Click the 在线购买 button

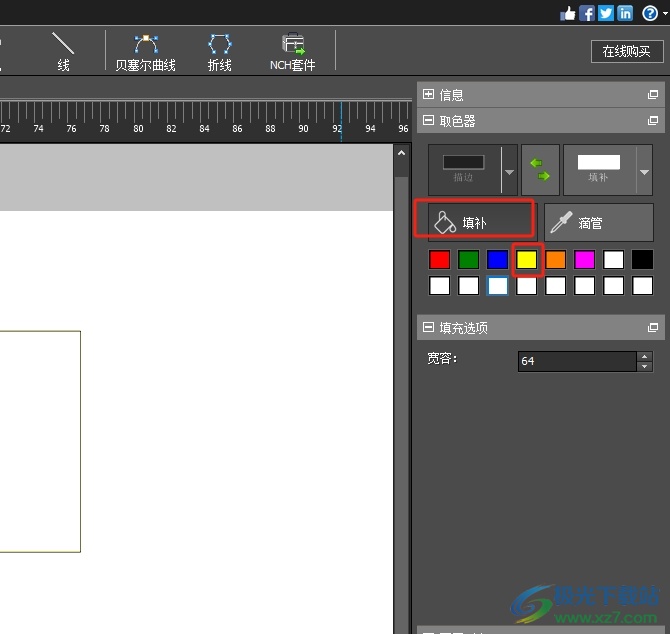pos(626,51)
